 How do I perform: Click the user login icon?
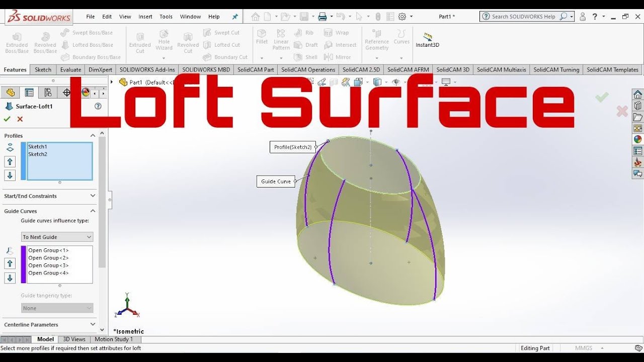point(583,17)
